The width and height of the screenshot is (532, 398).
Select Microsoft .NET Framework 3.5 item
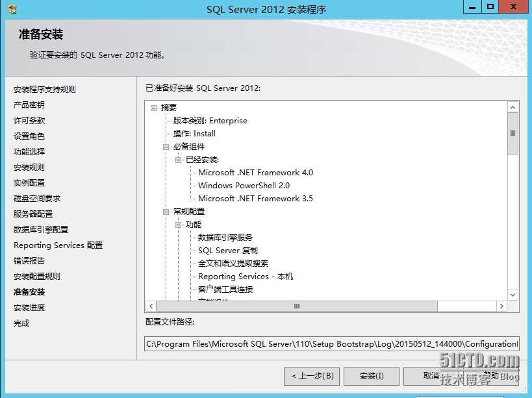(255, 198)
